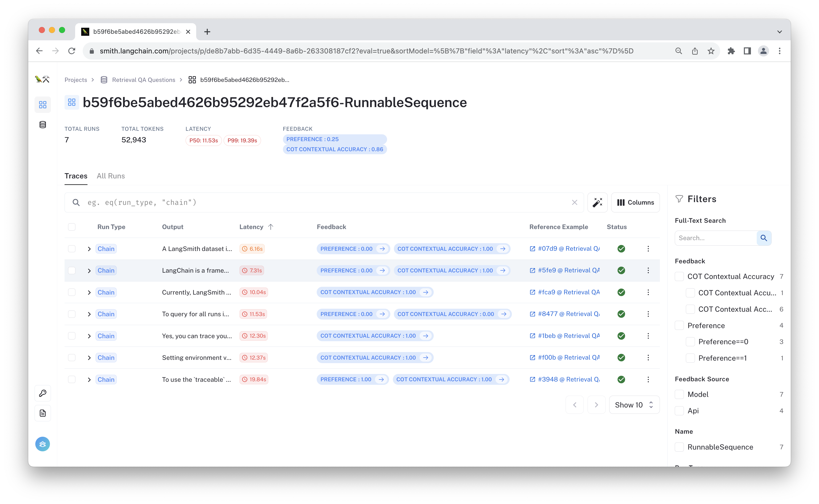
Task: Open the projects grid icon in the sidebar
Action: 43,105
